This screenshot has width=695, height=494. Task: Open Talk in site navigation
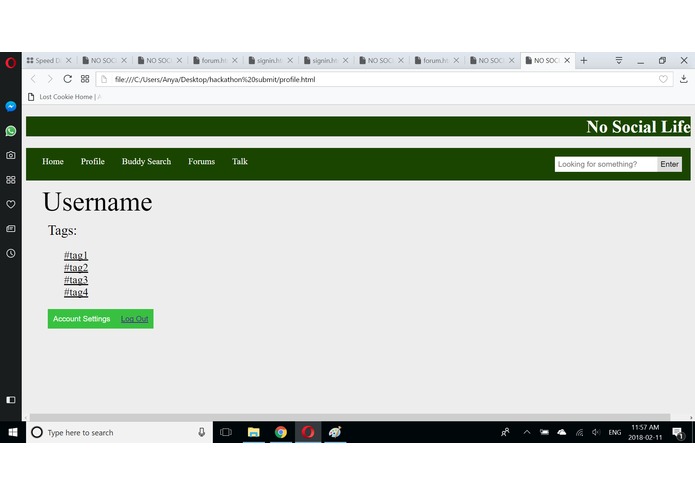click(x=240, y=161)
